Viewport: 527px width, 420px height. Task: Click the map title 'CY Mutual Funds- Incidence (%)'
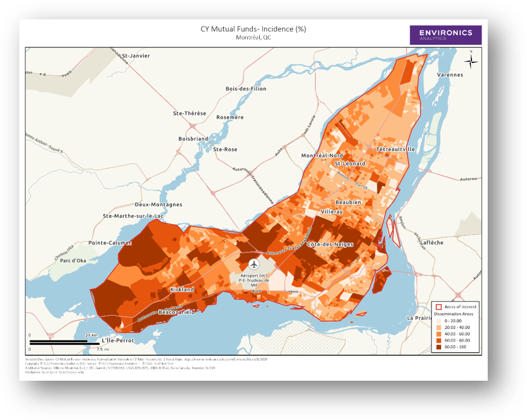point(253,29)
